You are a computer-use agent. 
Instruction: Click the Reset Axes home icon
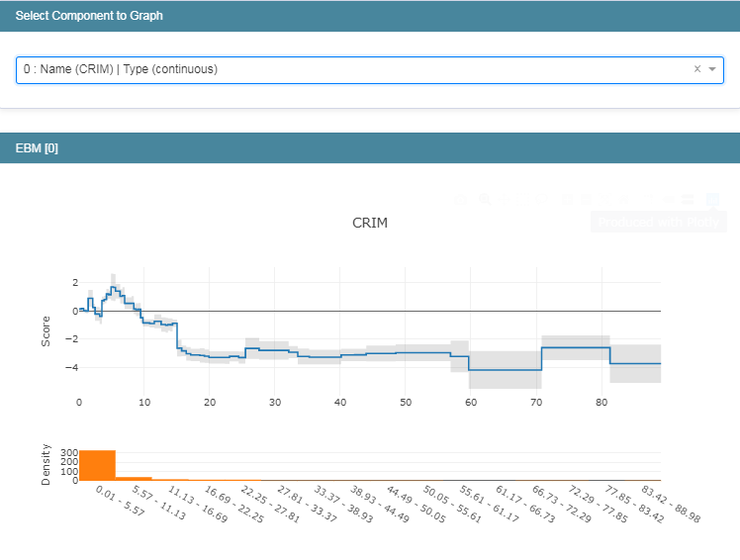[x=623, y=199]
